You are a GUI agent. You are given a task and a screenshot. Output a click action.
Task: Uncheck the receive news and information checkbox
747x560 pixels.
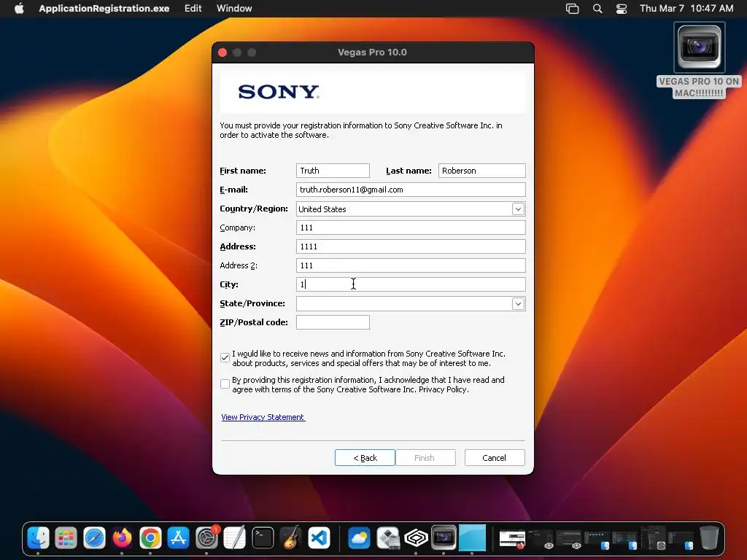[225, 357]
